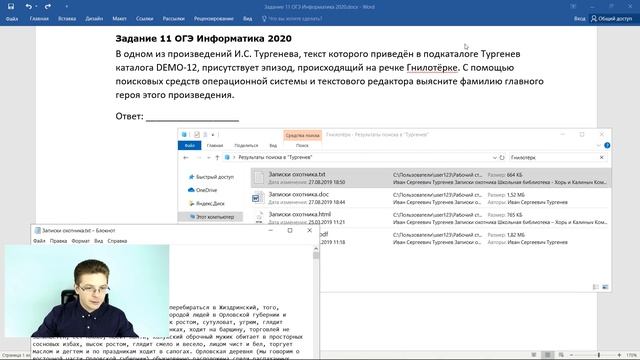Viewport: 640px width, 360px height.
Task: Open Explorer's quick access toolbar dropdown arrow
Action: pyautogui.click(x=213, y=135)
